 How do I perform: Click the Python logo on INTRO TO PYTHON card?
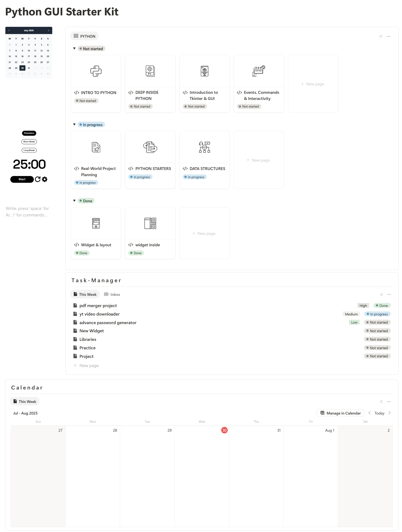click(x=96, y=71)
